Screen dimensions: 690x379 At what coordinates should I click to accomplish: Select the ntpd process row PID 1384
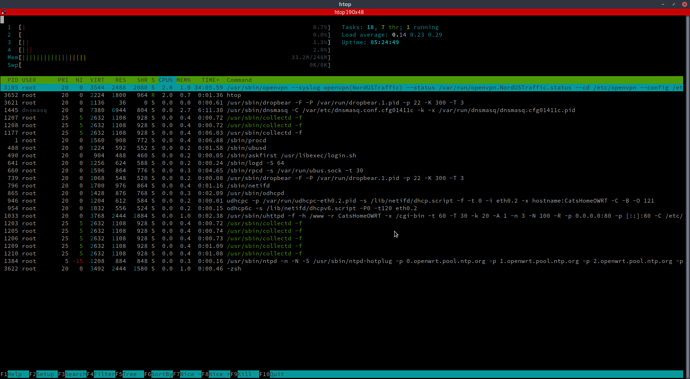pos(341,261)
